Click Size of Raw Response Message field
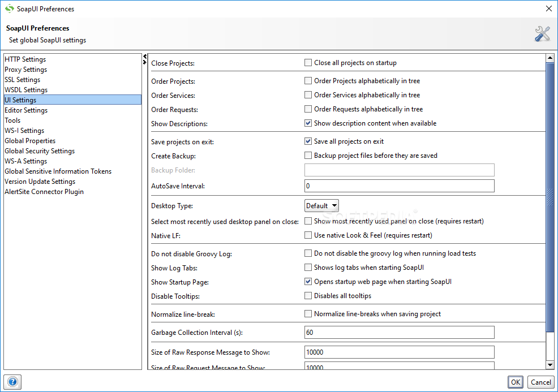558x392 pixels. click(400, 352)
